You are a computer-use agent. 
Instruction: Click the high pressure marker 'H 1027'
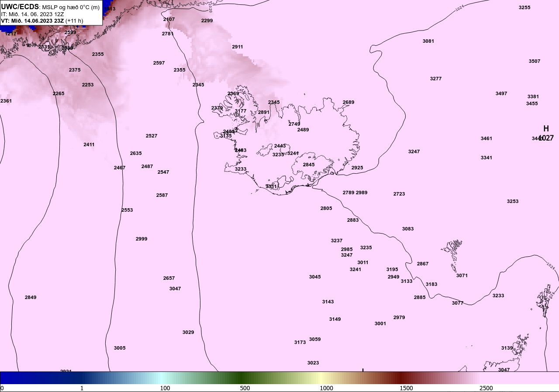[x=546, y=133]
